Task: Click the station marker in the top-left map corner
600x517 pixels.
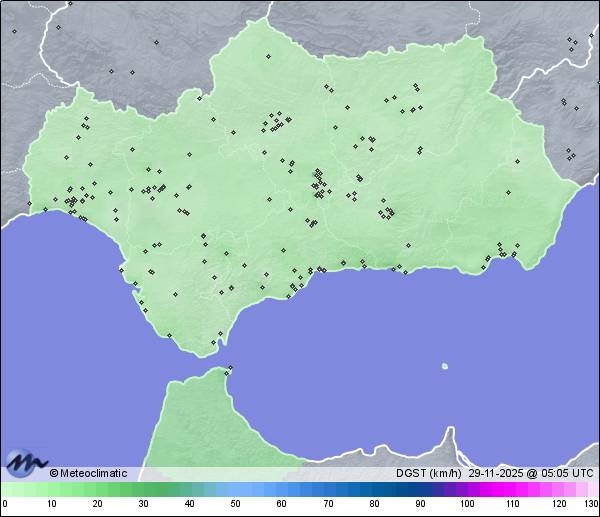Action: coord(14,31)
